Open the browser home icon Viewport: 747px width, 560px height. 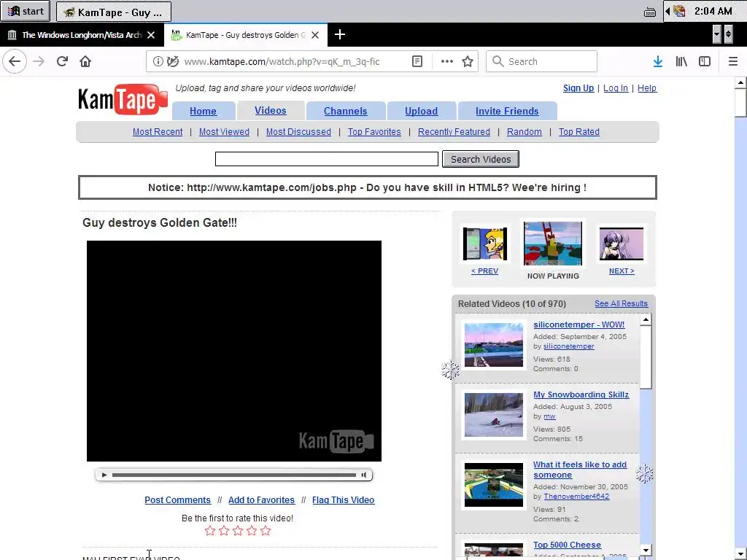point(85,61)
